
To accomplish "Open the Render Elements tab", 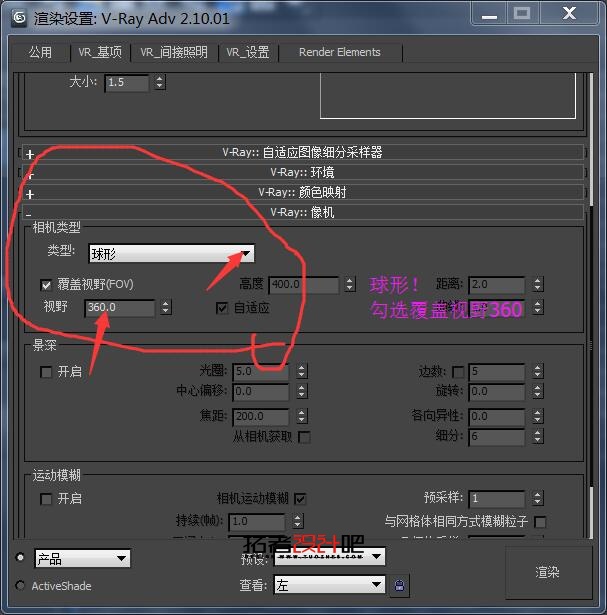I will point(340,52).
